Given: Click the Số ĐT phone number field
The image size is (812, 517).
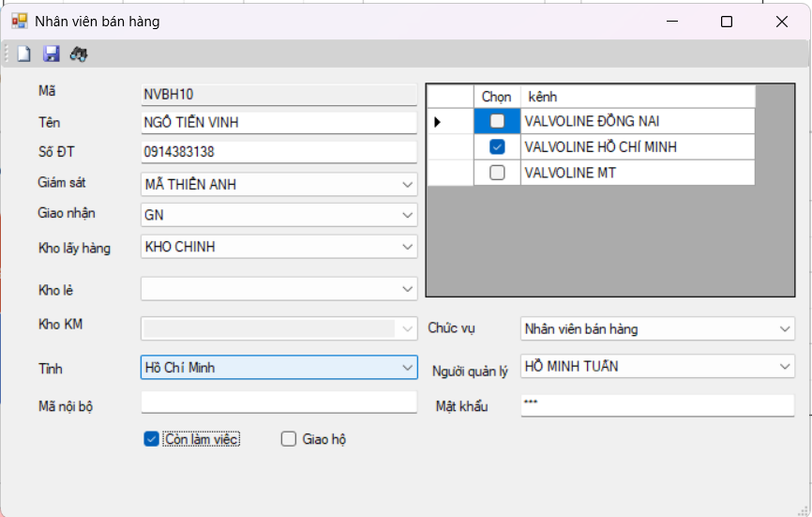Looking at the screenshot, I should point(278,152).
